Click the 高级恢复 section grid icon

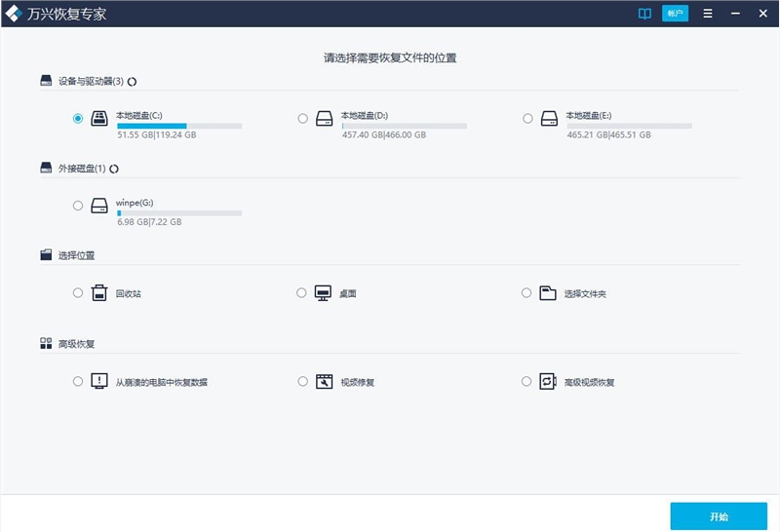[46, 343]
